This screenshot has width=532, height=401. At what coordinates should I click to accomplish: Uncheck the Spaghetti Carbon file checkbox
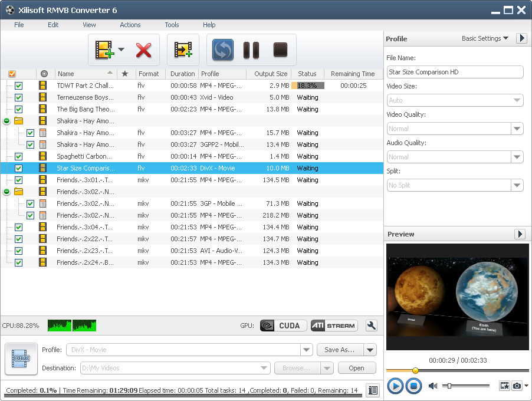tap(19, 156)
